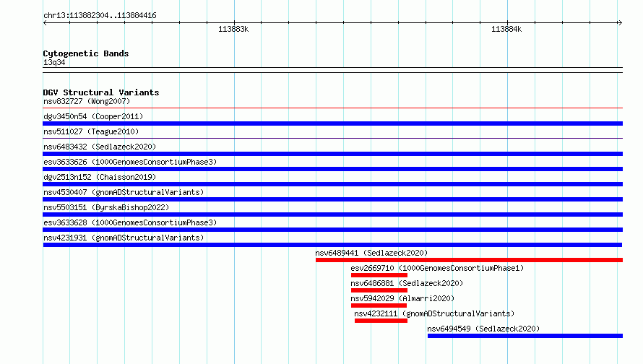Select the blue bar under nsv5503151
Viewport: 643px width, 364px height.
(332, 214)
